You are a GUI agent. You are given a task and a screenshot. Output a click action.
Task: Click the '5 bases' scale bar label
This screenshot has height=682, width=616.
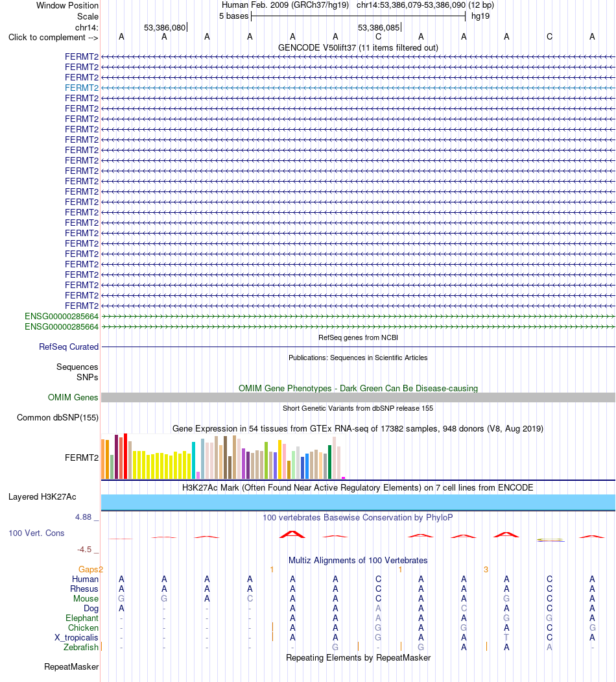pos(233,16)
